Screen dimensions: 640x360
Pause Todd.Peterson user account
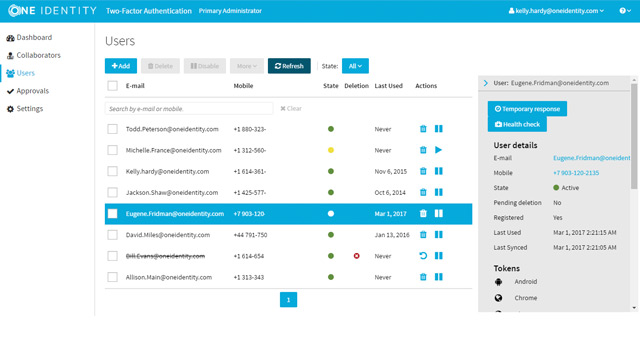[x=438, y=129]
